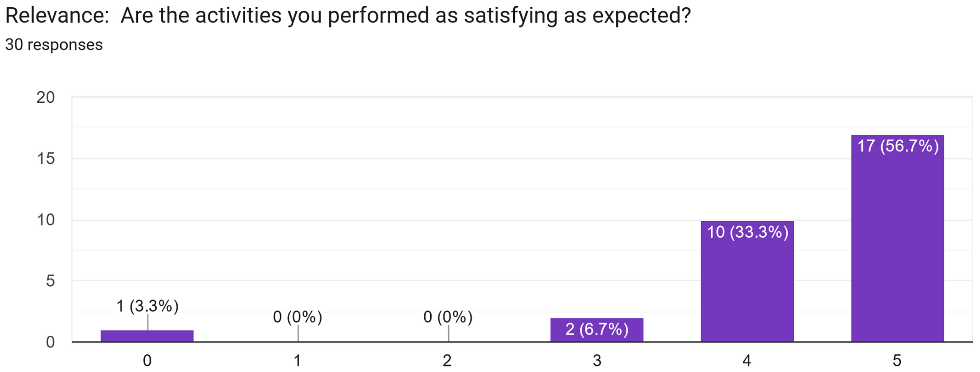Select the "30 responses" subtitle text
Viewport: 980px width, 372px height.
[x=54, y=45]
